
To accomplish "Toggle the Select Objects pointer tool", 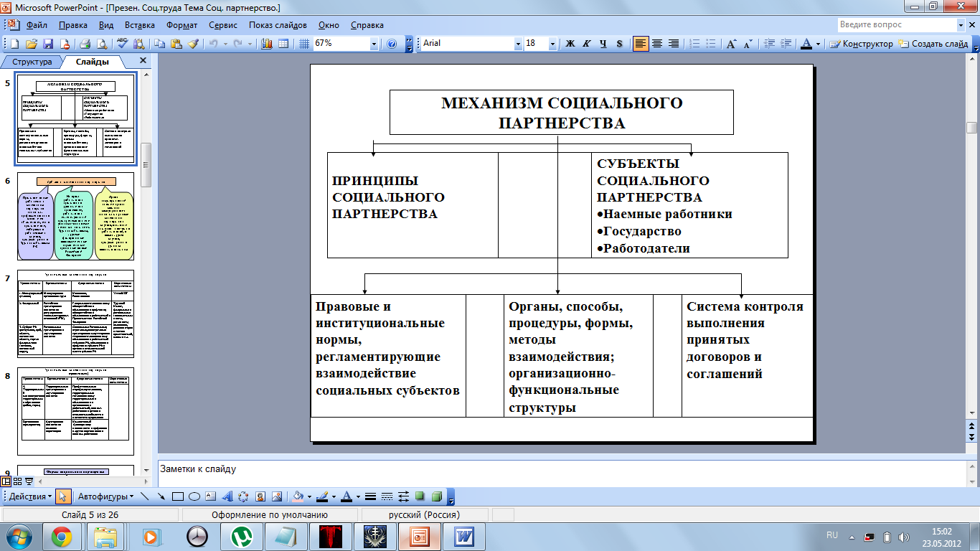I will click(63, 496).
